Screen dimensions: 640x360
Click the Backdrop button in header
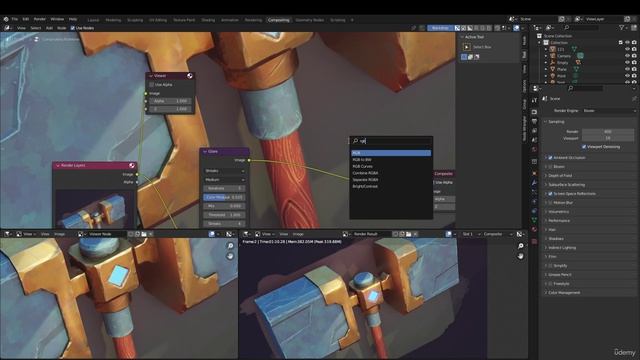(440, 28)
